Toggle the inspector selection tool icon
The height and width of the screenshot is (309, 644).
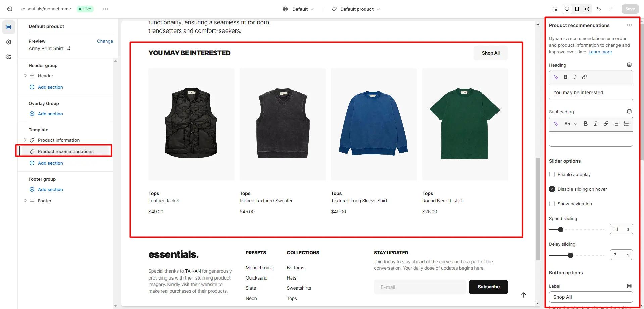pyautogui.click(x=555, y=9)
